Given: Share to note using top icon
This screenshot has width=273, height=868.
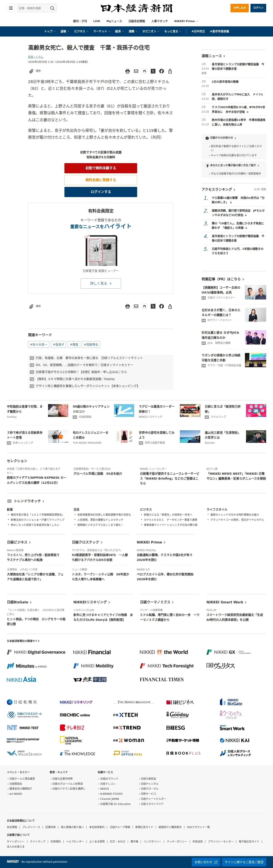Looking at the screenshot, I should (144, 71).
